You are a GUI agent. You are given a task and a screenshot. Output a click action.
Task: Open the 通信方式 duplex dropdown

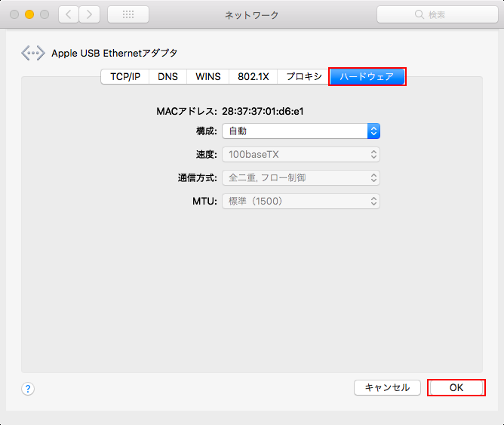300,178
